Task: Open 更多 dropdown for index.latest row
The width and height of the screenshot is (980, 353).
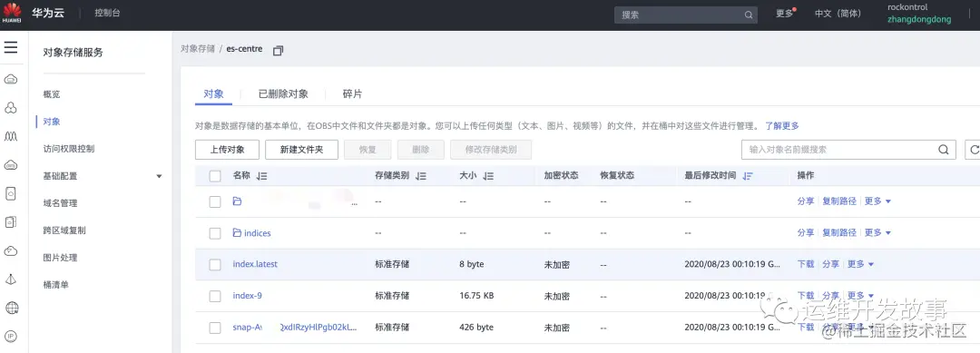Action: [x=860, y=264]
